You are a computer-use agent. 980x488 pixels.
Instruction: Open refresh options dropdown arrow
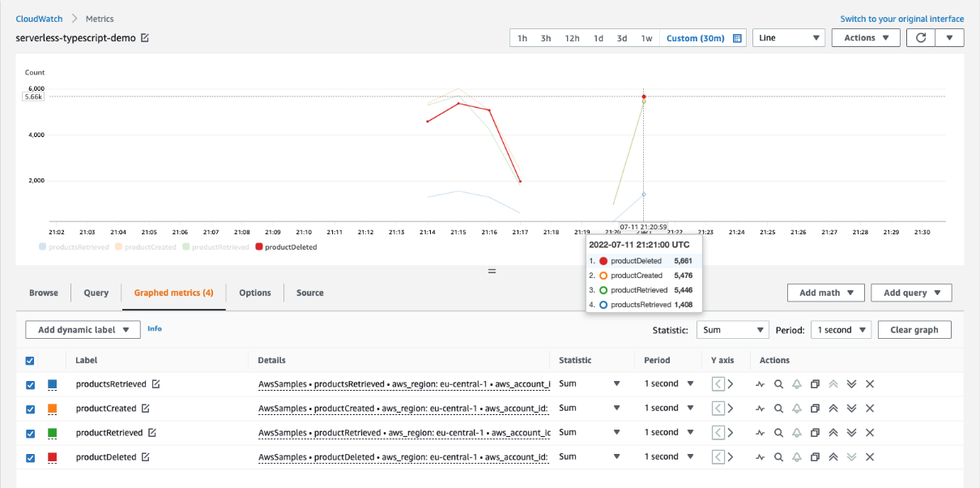point(950,38)
